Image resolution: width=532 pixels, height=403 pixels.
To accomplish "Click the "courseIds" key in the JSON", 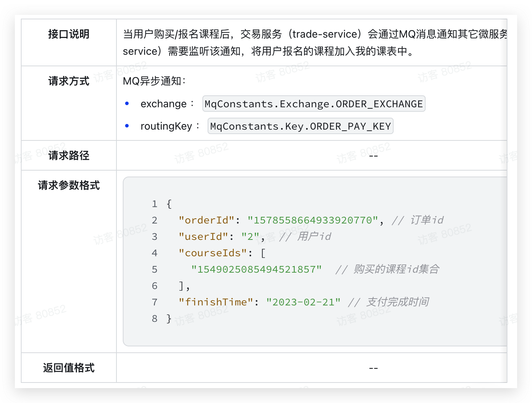I will pos(213,253).
